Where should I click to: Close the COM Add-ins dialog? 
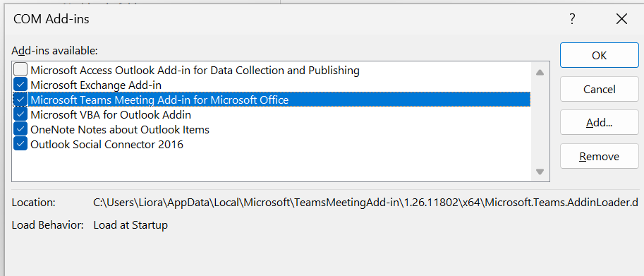coord(622,19)
